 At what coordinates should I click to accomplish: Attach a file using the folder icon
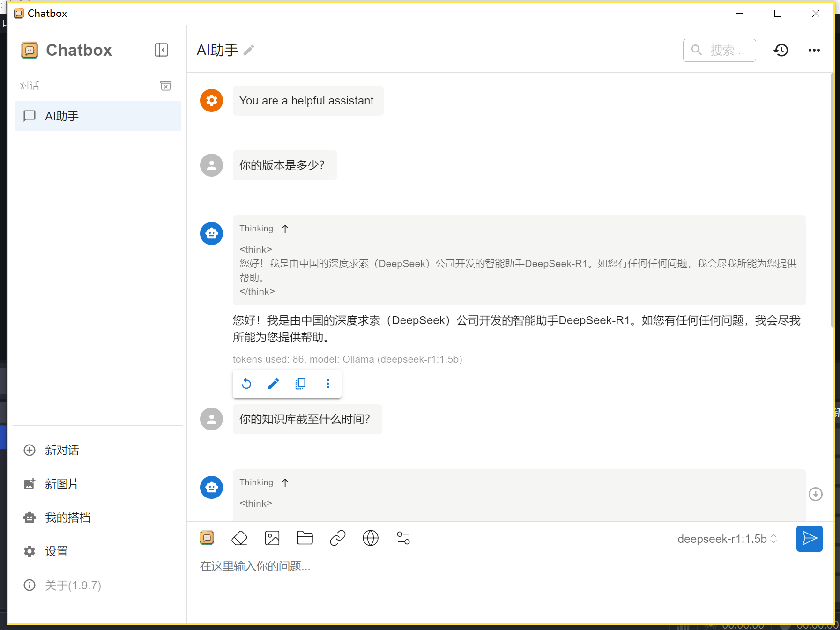click(x=305, y=538)
